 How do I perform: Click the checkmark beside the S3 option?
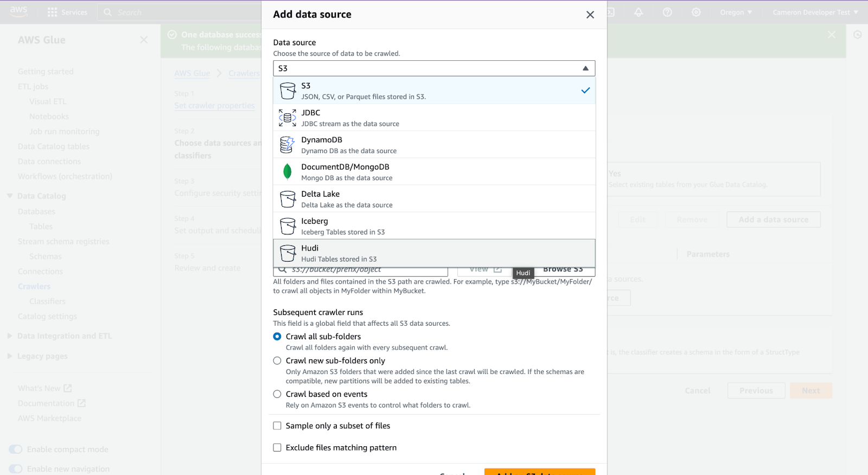(585, 91)
